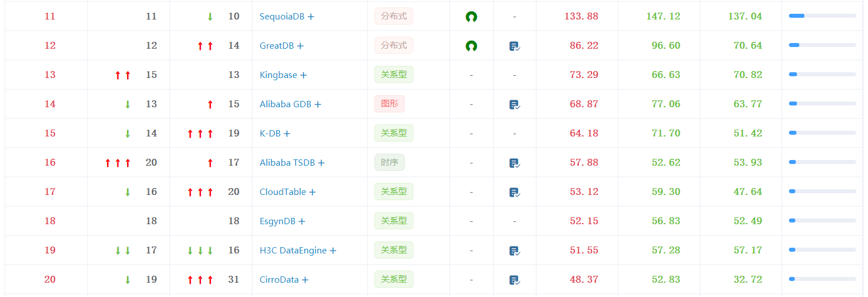Screen dimensions: 868x297
Task: Click score 48.37 in CirroData row
Action: tap(584, 280)
